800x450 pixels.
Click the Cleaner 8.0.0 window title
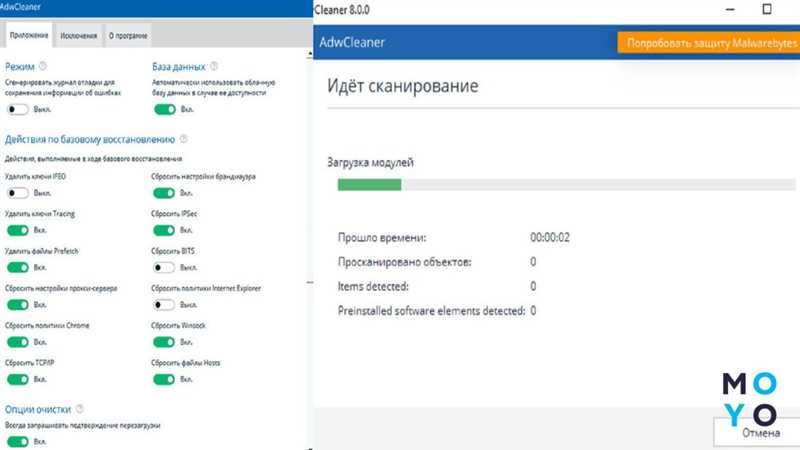pos(342,9)
